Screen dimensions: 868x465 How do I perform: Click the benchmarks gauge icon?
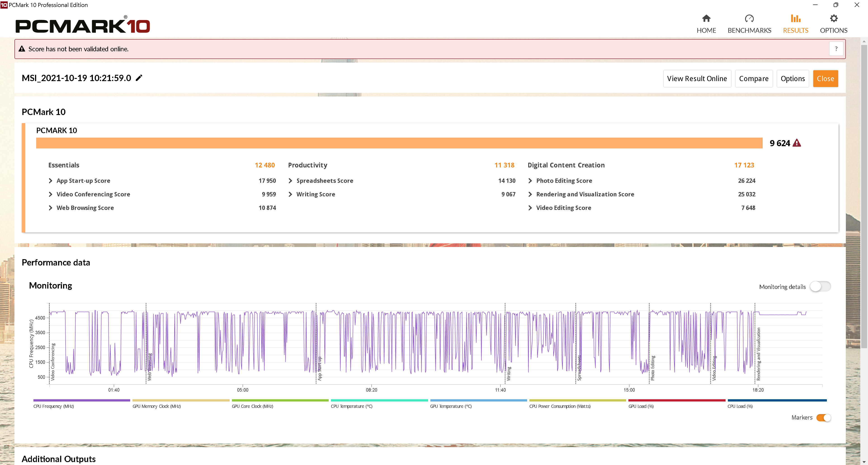point(749,18)
